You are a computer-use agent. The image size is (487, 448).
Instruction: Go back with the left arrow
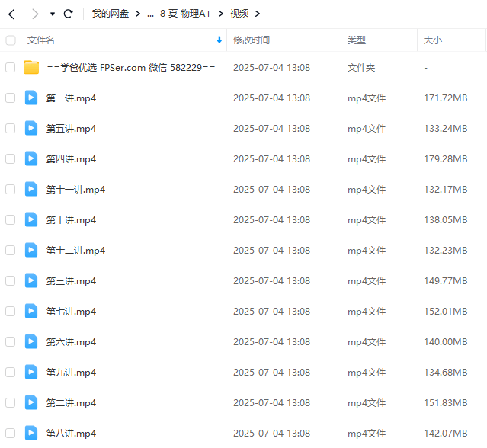pyautogui.click(x=11, y=14)
